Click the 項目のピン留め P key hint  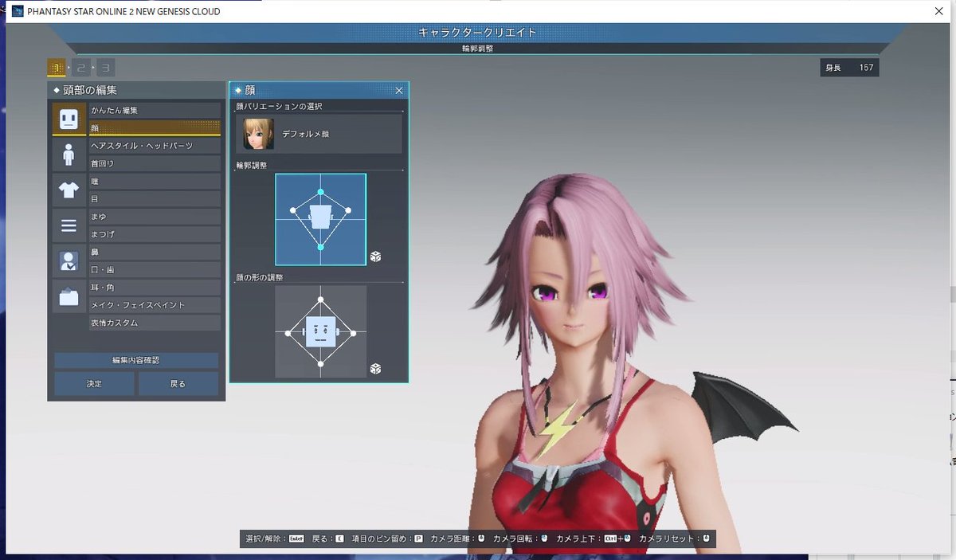click(387, 539)
